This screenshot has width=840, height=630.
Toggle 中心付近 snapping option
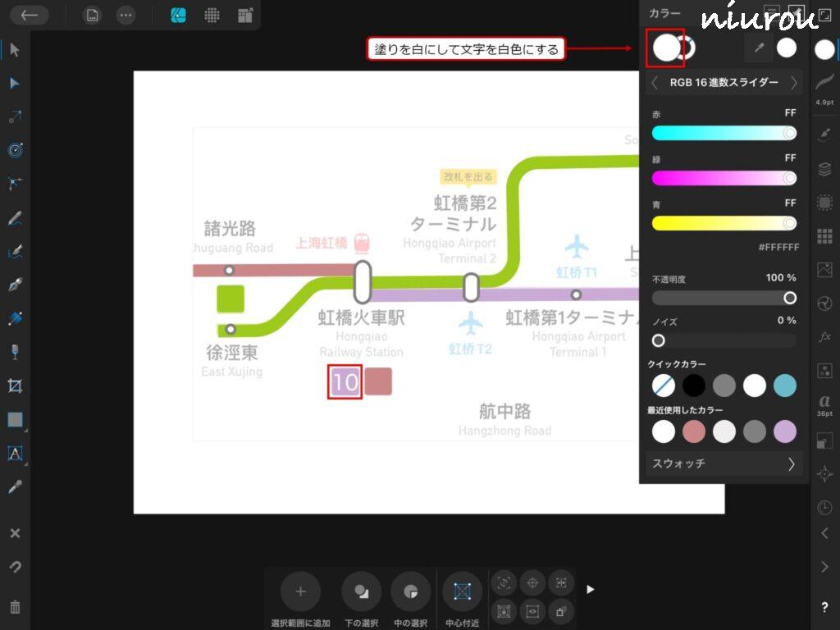[x=462, y=591]
